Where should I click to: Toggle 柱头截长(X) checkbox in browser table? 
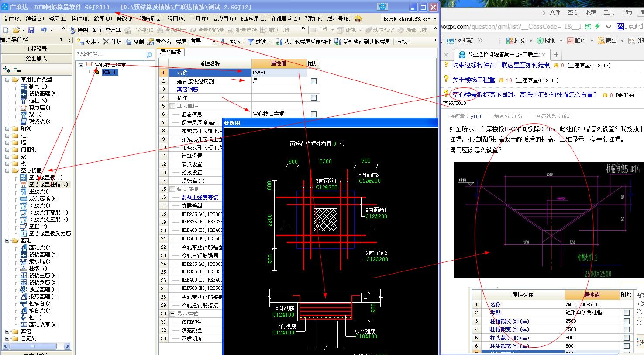coord(627,338)
